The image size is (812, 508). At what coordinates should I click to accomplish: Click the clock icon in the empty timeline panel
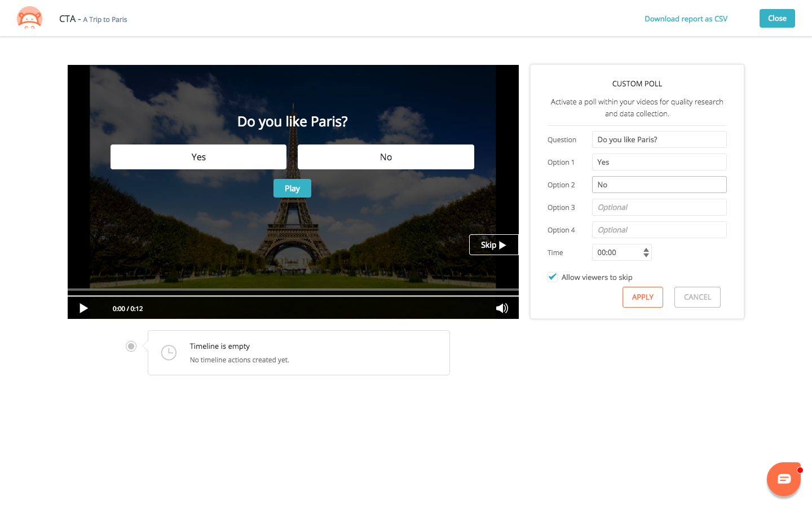[169, 352]
